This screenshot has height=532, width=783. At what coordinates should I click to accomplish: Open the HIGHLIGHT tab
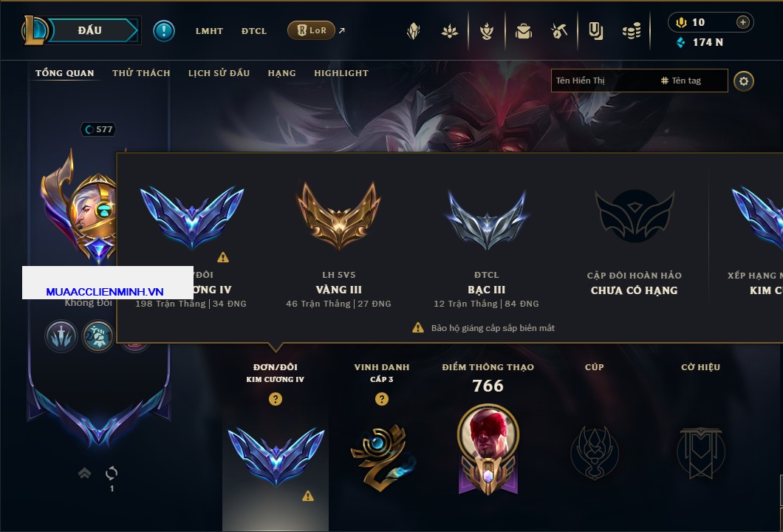tap(341, 73)
